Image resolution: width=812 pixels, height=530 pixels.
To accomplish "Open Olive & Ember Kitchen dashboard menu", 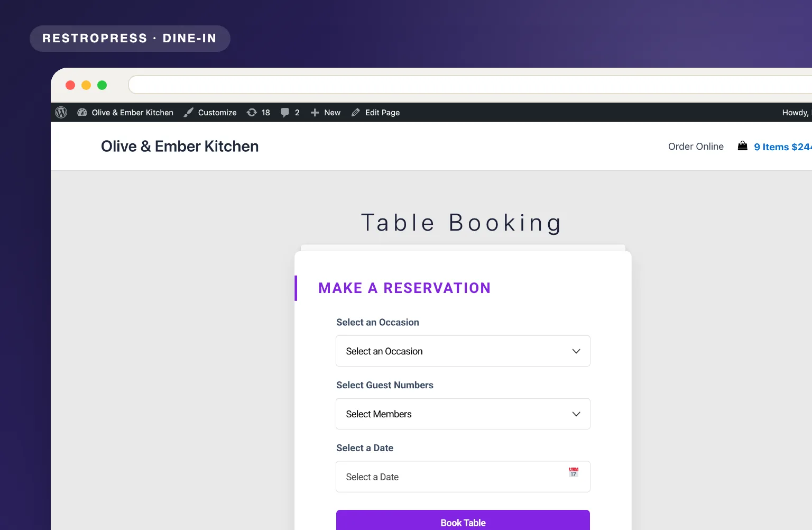I will tap(125, 113).
